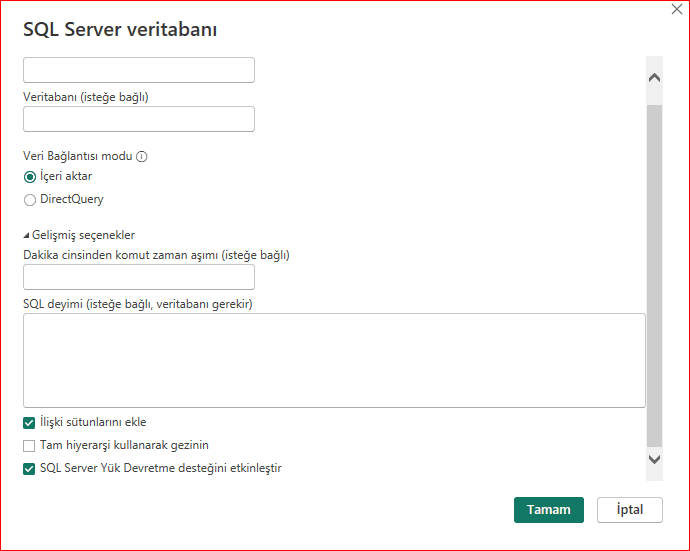The height and width of the screenshot is (551, 690).
Task: Uncheck İlişki sütunlarını ekle checkbox
Action: [29, 423]
